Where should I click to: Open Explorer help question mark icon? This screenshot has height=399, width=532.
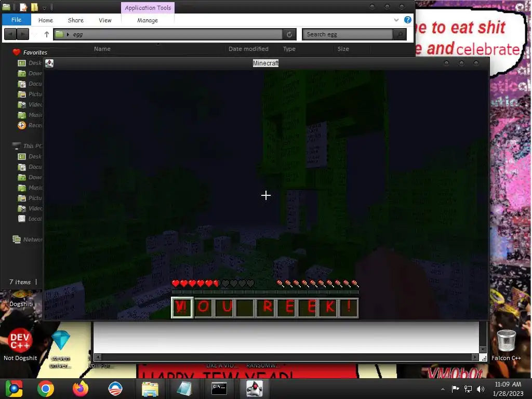coord(408,20)
